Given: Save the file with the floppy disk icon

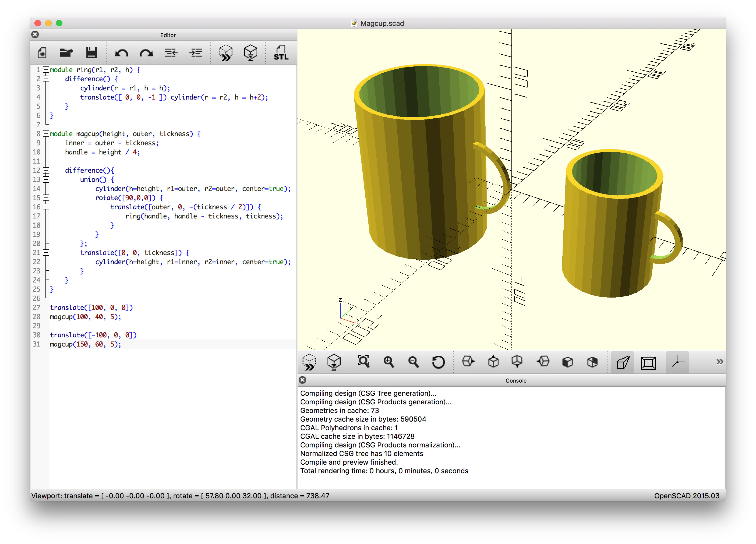Looking at the screenshot, I should coord(91,53).
